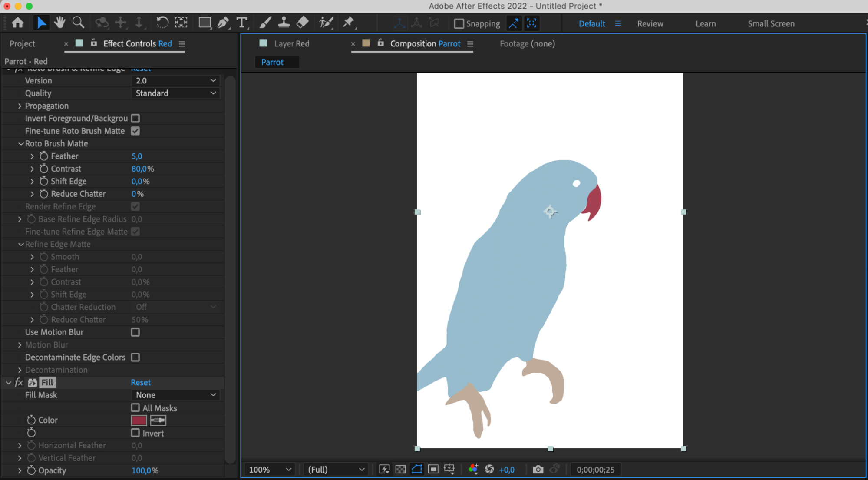Image resolution: width=868 pixels, height=480 pixels.
Task: Open the grid and guide options icon
Action: point(449,470)
